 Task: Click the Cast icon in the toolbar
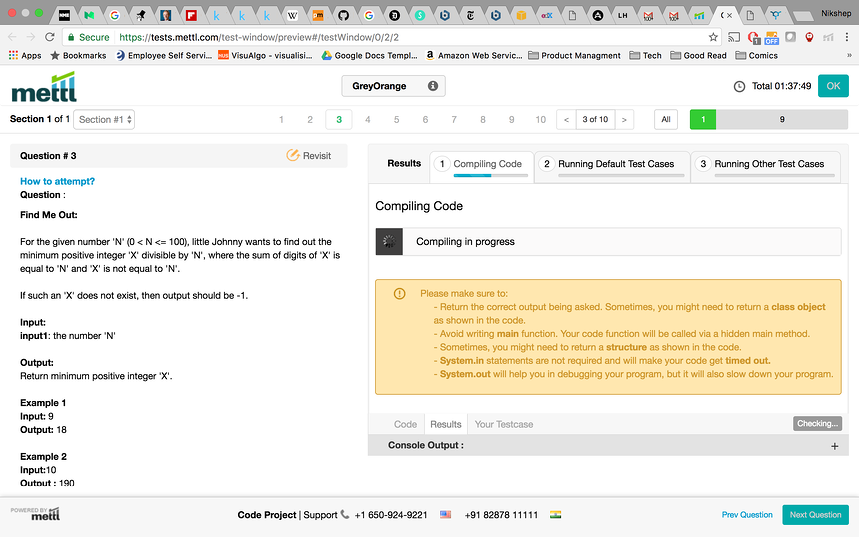tap(734, 37)
